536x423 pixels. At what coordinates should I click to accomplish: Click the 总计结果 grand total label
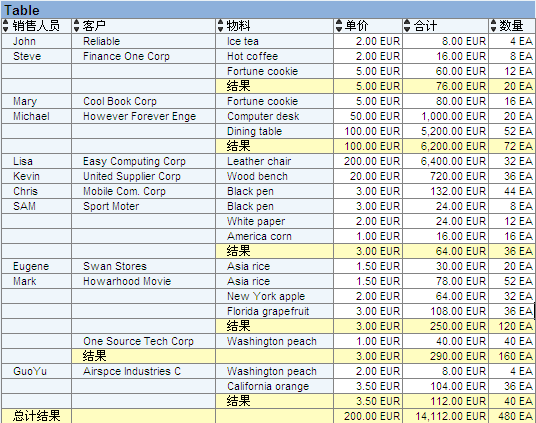pyautogui.click(x=37, y=416)
